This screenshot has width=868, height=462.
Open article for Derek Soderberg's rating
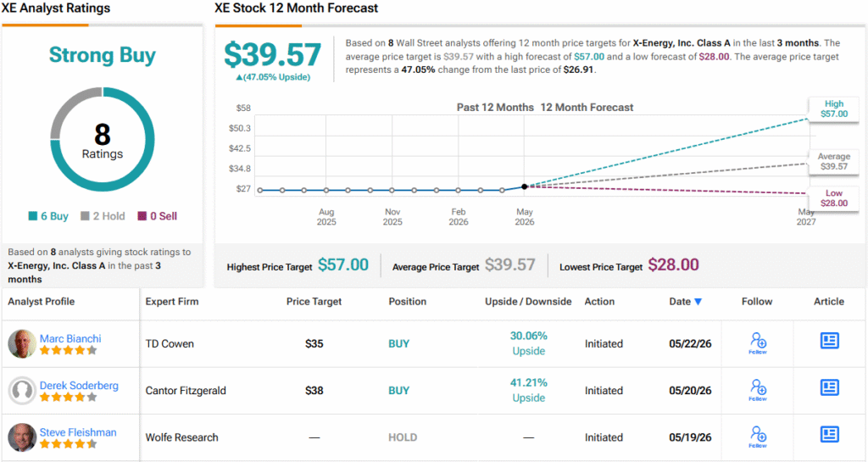pos(829,387)
